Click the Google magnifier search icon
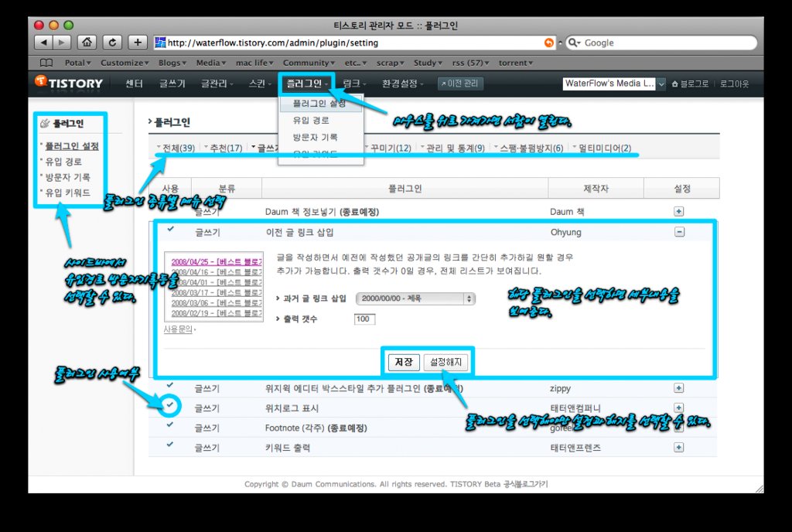The height and width of the screenshot is (532, 792). pyautogui.click(x=575, y=43)
